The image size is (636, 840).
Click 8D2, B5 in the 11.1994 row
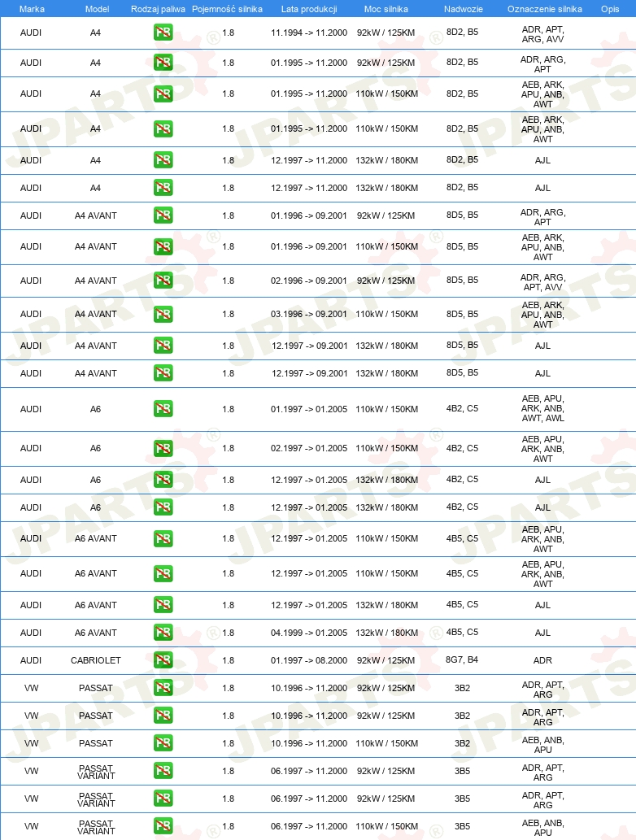click(462, 33)
